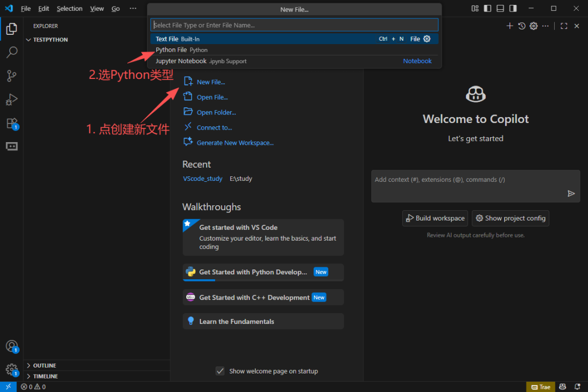The width and height of the screenshot is (588, 392).
Task: Open the File menu
Action: click(x=26, y=8)
